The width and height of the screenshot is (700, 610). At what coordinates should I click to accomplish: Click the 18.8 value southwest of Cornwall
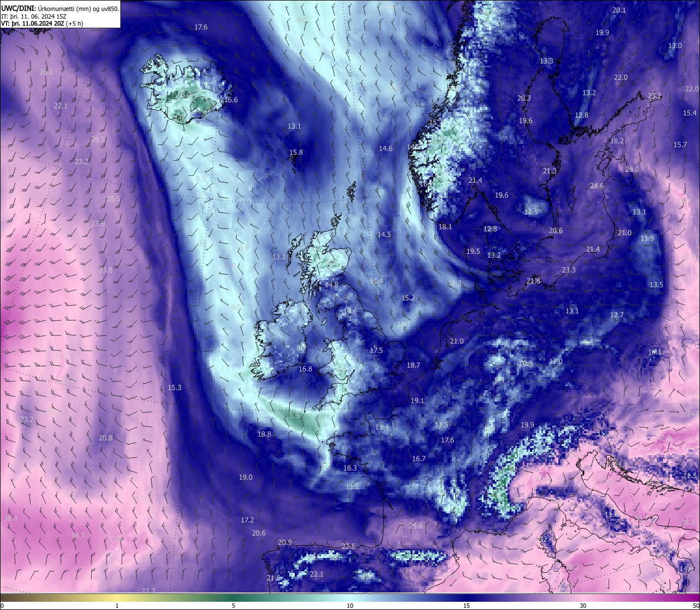(264, 434)
